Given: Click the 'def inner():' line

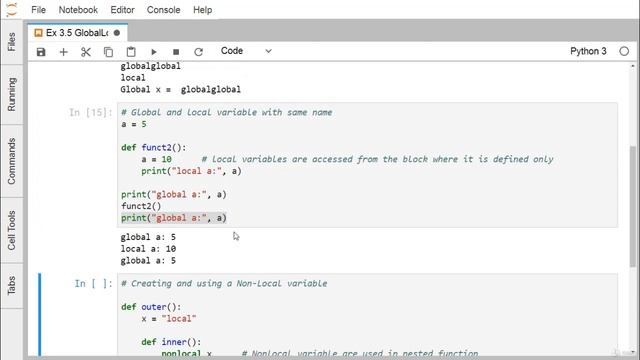Looking at the screenshot, I should pyautogui.click(x=171, y=342).
